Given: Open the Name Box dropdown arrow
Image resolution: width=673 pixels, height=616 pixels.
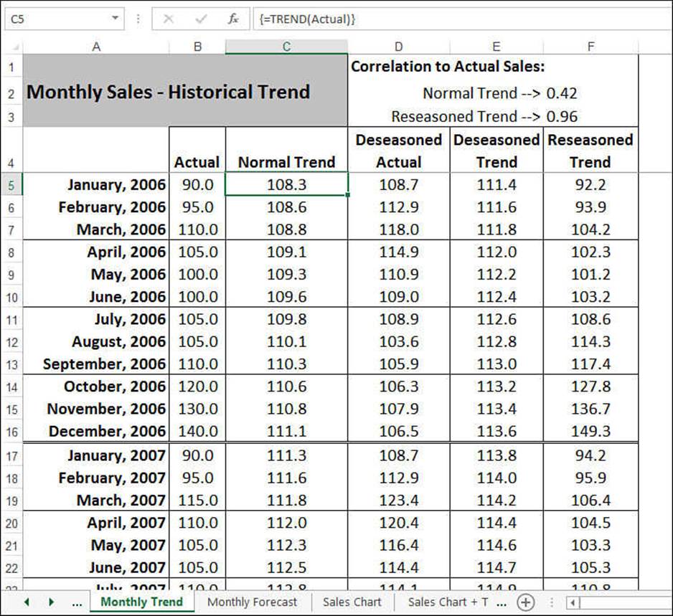Looking at the screenshot, I should click(x=115, y=19).
